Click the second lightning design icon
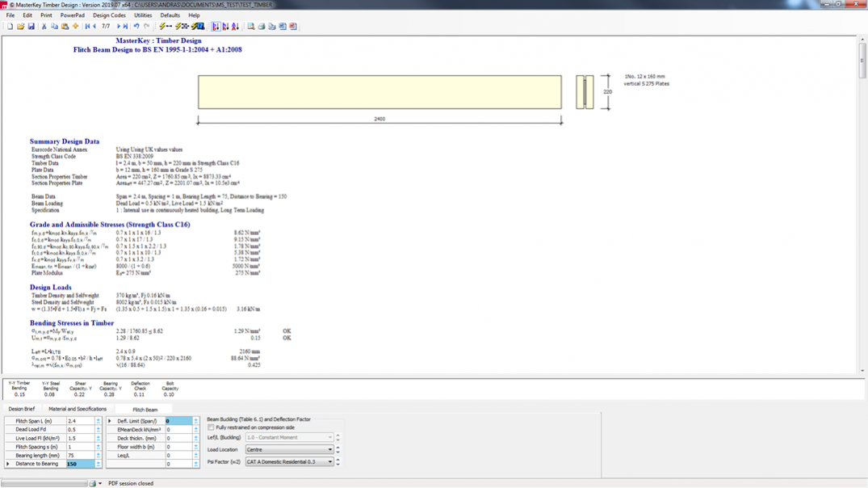This screenshot has width=868, height=488. [x=182, y=27]
